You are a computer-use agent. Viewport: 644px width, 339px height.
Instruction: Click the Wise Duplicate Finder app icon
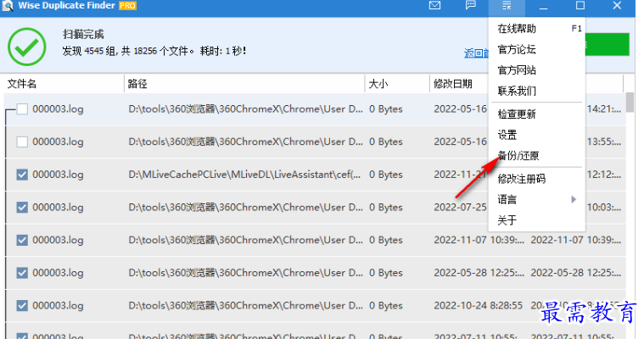(8, 6)
